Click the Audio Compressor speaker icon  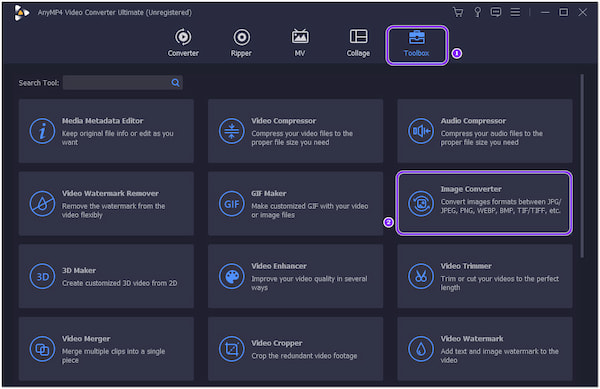click(x=421, y=131)
